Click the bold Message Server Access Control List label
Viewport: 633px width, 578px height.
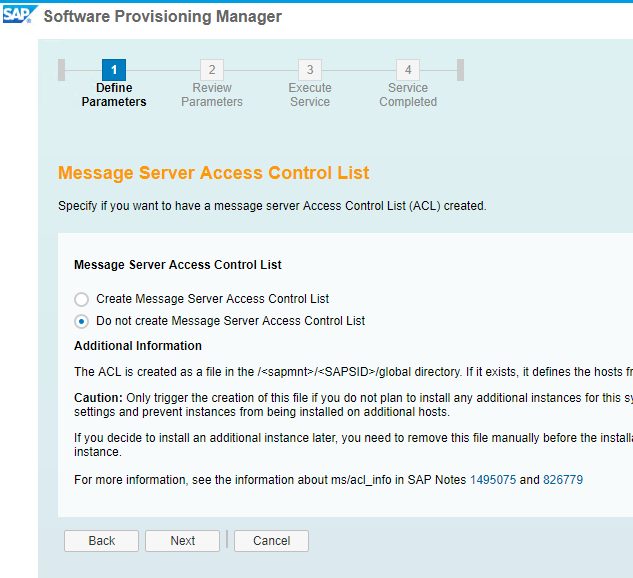tap(178, 265)
